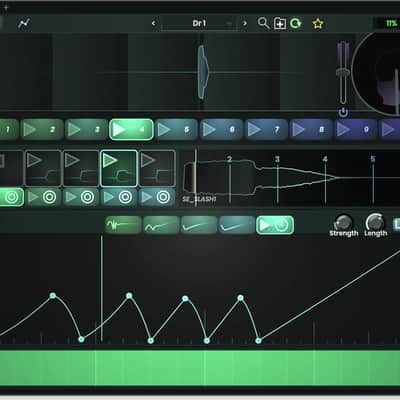This screenshot has height=400, width=400.
Task: Click the bright green trigger target button
Action: click(x=11, y=197)
